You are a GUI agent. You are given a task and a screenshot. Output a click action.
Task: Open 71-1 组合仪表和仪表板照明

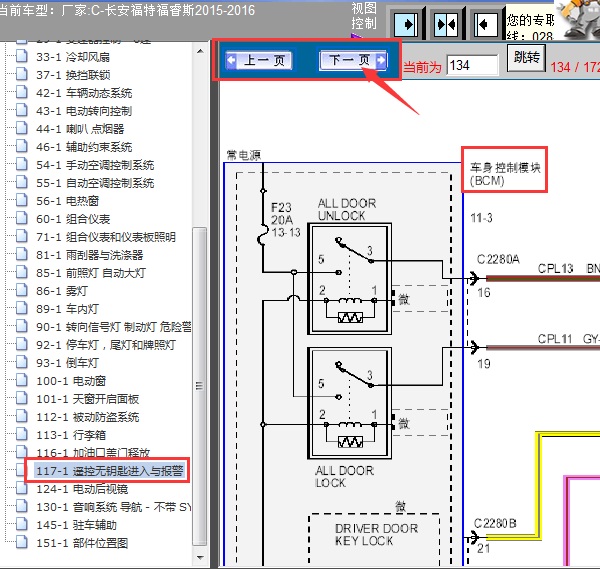click(x=106, y=237)
